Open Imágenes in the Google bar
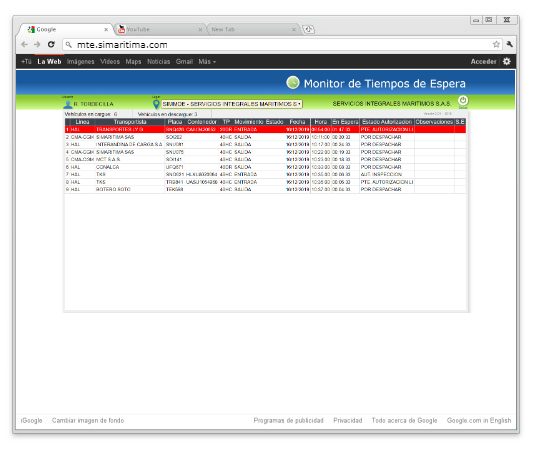 point(80,62)
